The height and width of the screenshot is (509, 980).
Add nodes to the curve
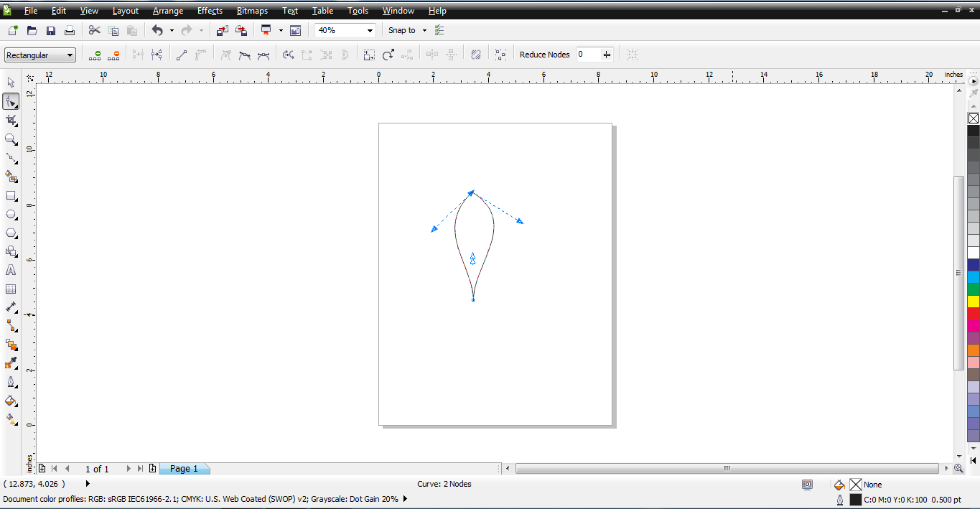(94, 55)
